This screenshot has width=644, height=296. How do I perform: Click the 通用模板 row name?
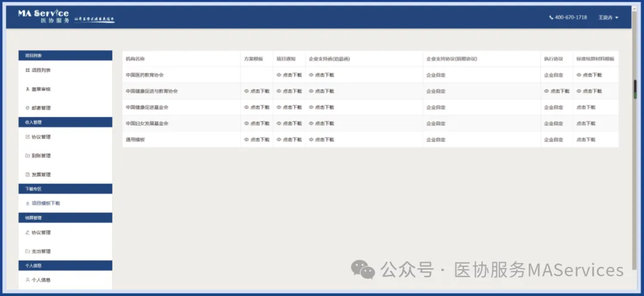pyautogui.click(x=135, y=139)
